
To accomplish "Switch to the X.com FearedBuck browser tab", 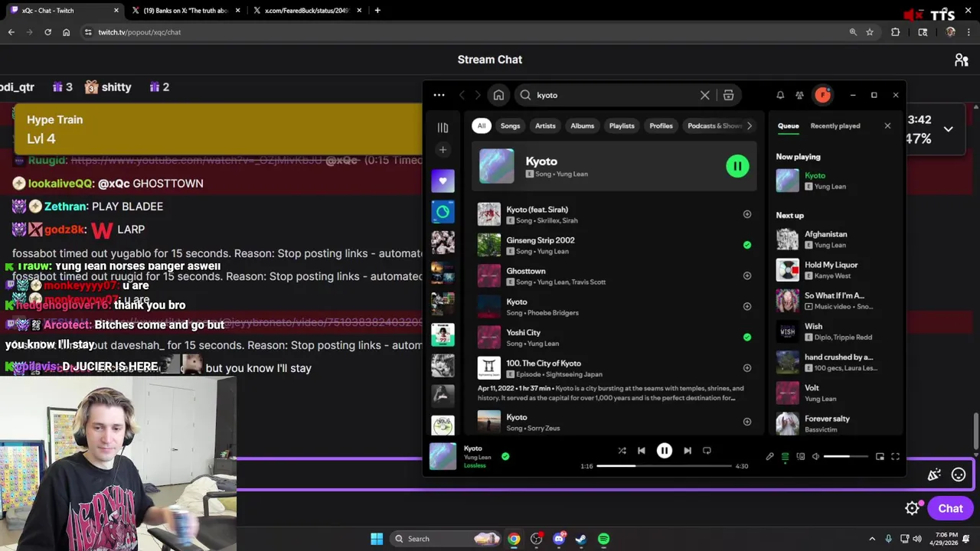I will (306, 11).
